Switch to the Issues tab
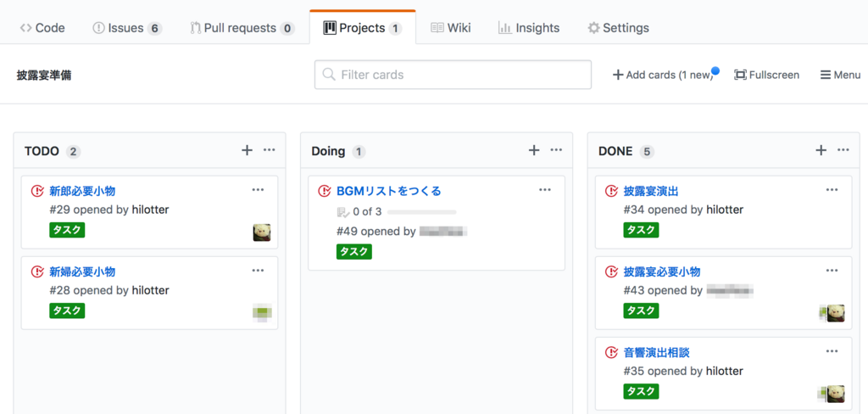The width and height of the screenshot is (868, 414). (126, 28)
